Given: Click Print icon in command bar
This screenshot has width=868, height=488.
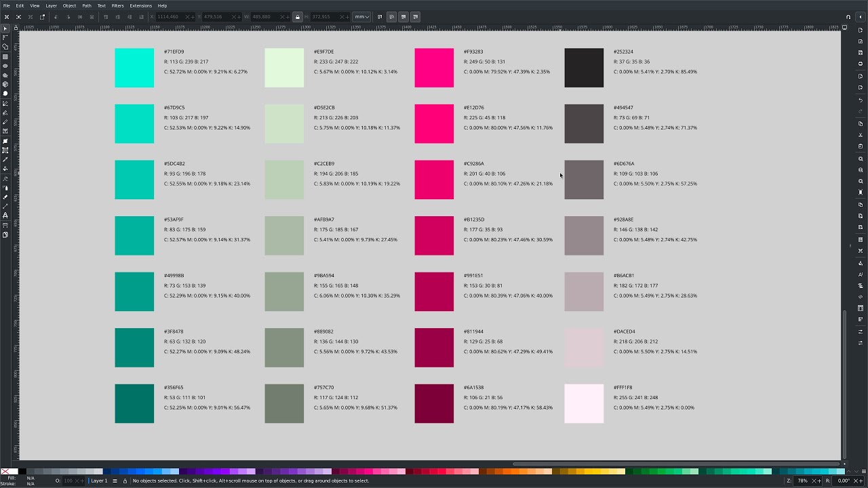Looking at the screenshot, I should click(x=861, y=64).
